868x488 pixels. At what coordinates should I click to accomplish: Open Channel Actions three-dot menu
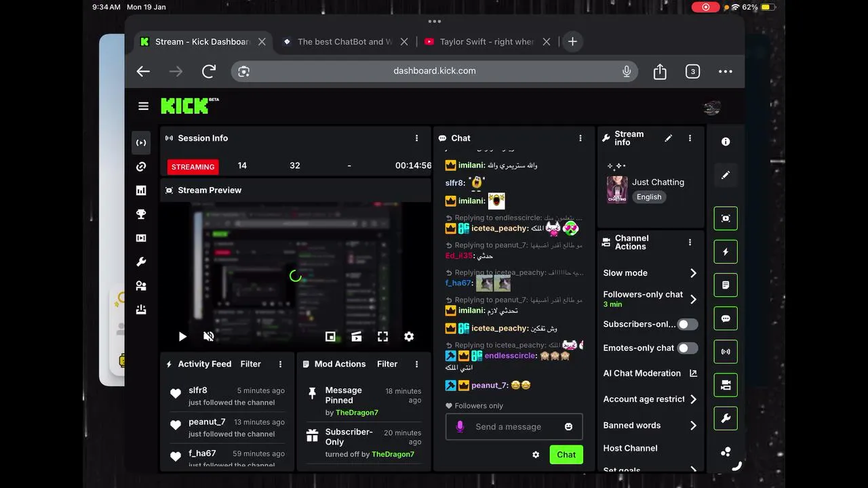pyautogui.click(x=690, y=243)
